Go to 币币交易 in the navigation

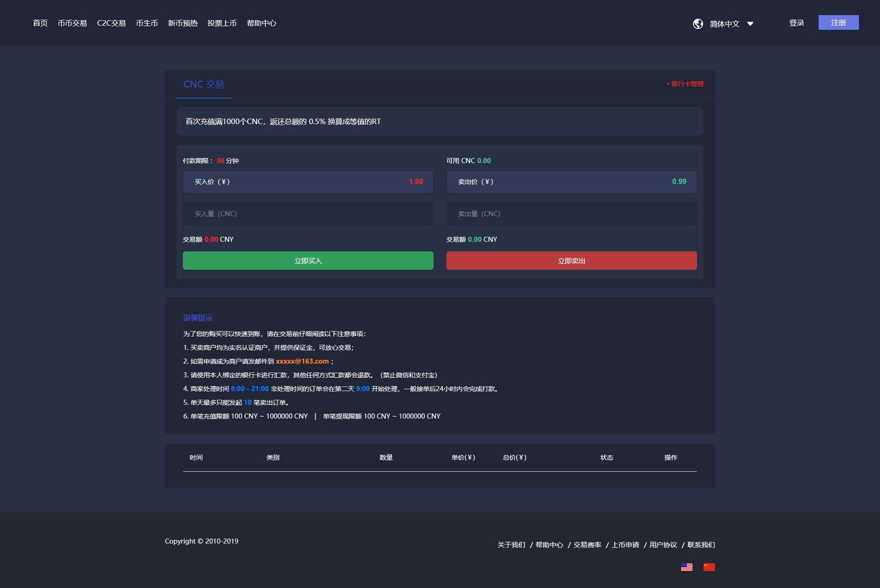click(72, 23)
